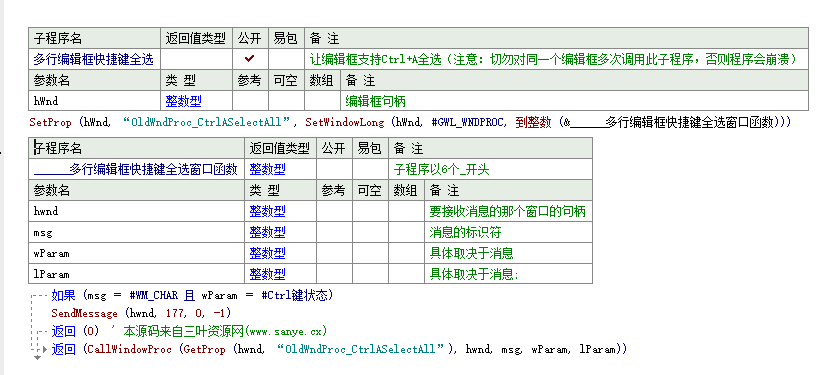The height and width of the screenshot is (375, 820).
Task: Click the remark 消息的标识符
Action: click(x=465, y=232)
